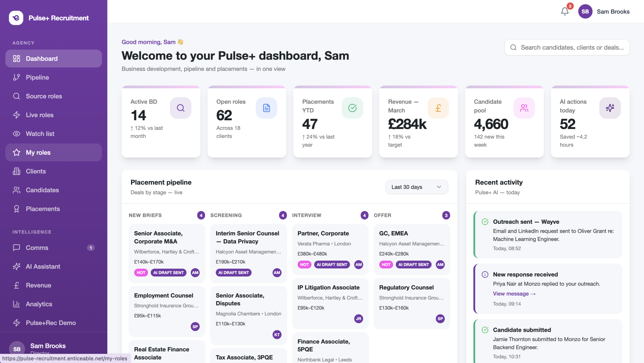This screenshot has height=363, width=644.
Task: Open Regulatory Counsel offer card
Action: coord(412,303)
